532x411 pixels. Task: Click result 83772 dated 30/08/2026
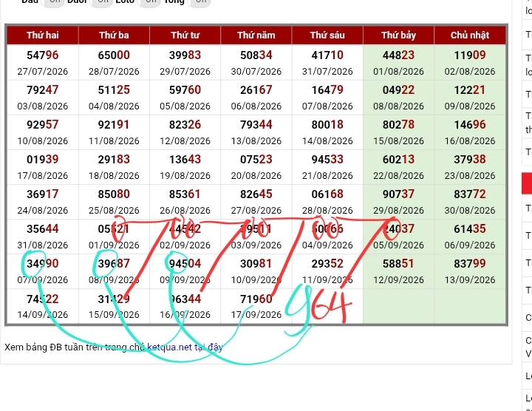tap(470, 202)
